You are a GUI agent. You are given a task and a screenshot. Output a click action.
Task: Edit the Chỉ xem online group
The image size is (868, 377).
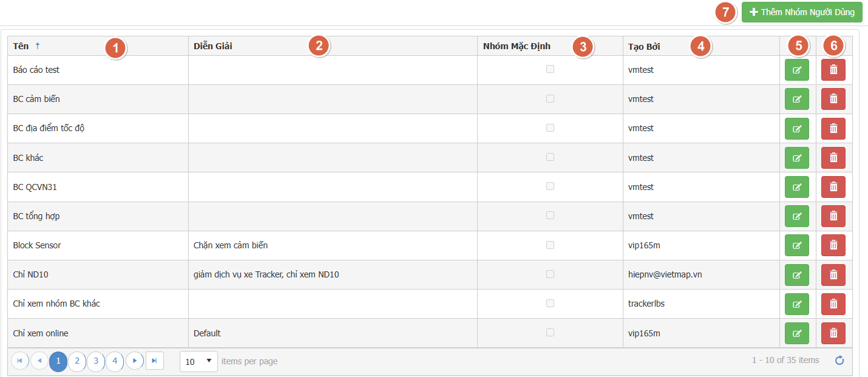click(797, 333)
